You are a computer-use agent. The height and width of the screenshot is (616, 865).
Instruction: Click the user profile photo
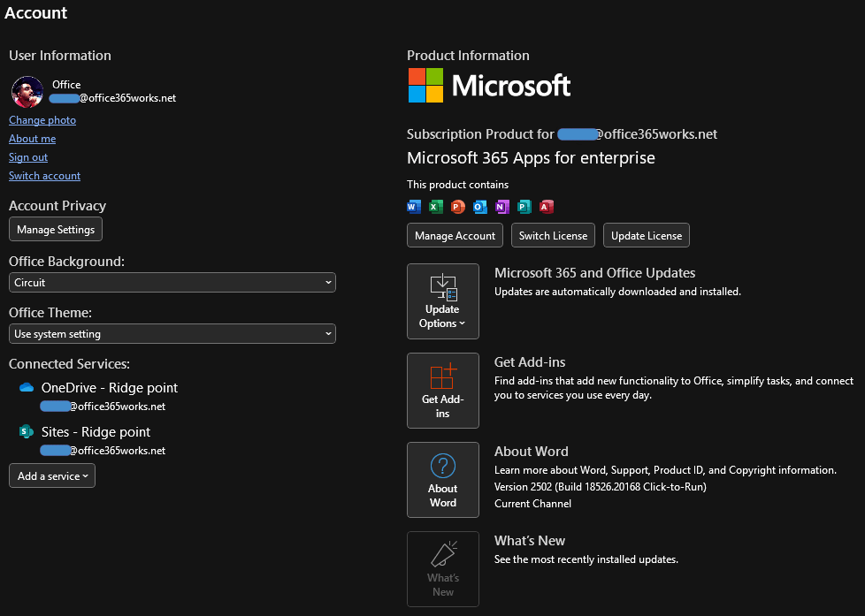[27, 92]
